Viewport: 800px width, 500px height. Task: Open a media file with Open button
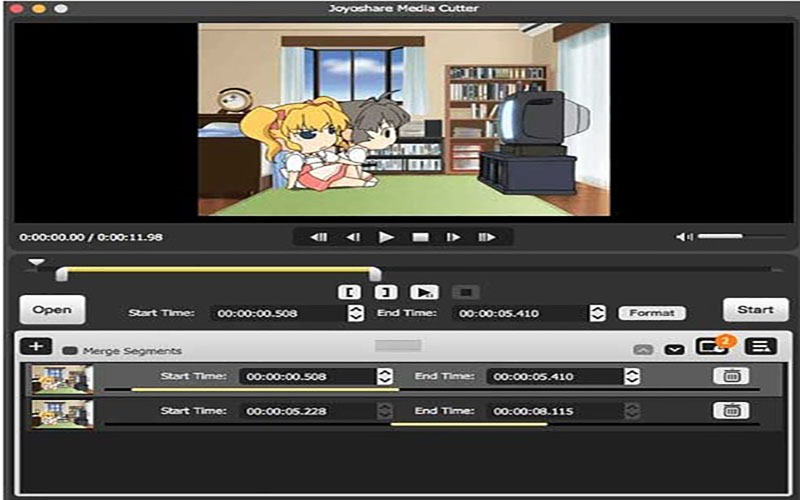[52, 310]
